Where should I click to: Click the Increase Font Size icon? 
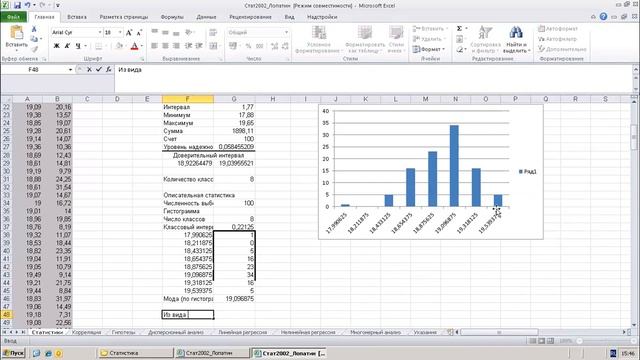tap(129, 33)
